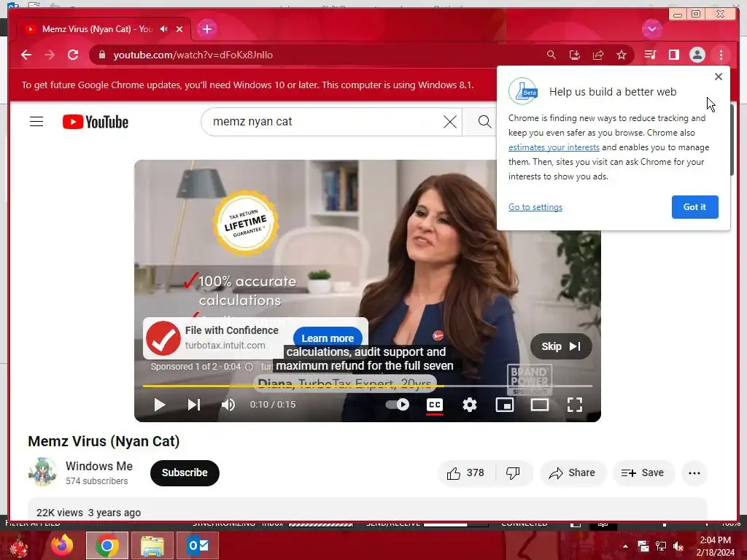The image size is (747, 560).
Task: Open Firefox from the taskbar
Action: tap(62, 545)
